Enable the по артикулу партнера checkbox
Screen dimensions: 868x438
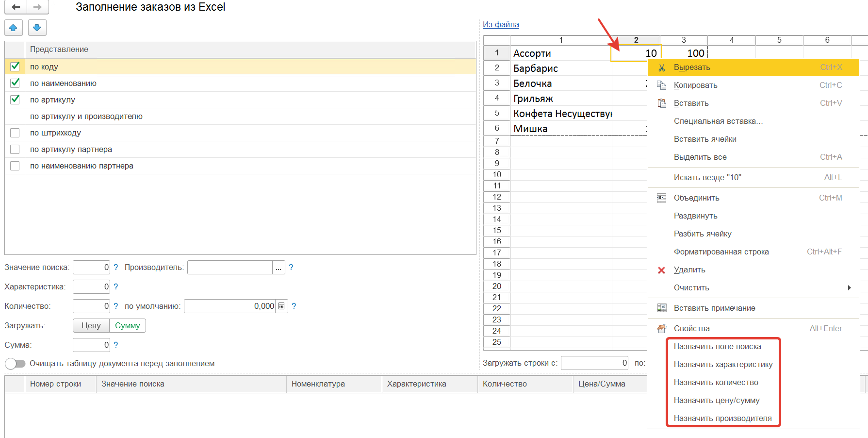(15, 149)
